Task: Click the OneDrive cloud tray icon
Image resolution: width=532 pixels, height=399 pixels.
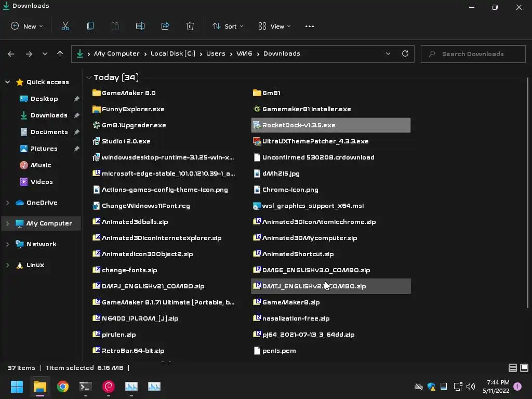Action: pyautogui.click(x=419, y=387)
